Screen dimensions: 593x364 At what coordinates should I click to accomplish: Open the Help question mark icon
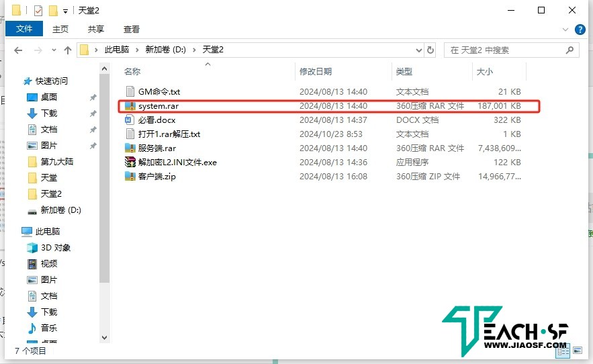pos(580,29)
